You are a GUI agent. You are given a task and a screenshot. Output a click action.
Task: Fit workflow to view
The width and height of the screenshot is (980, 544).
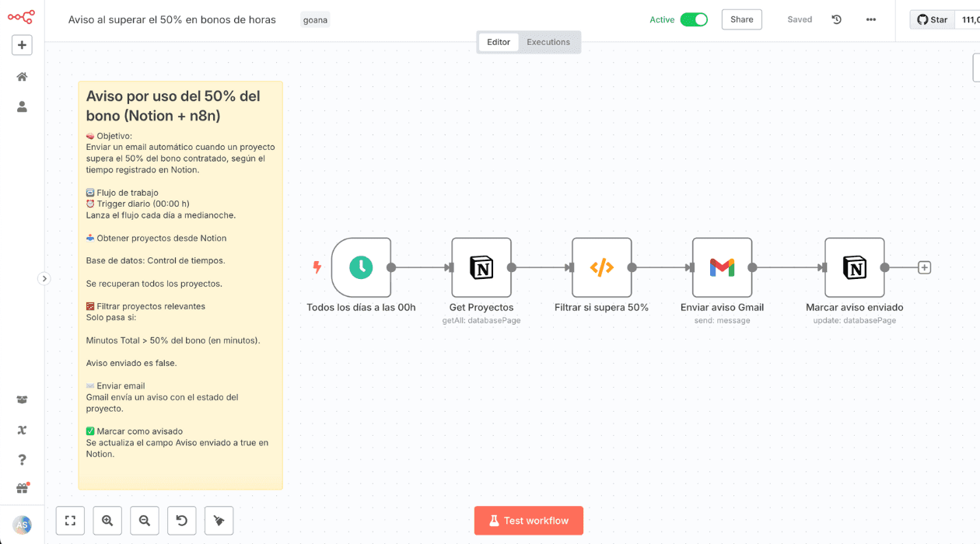tap(70, 520)
